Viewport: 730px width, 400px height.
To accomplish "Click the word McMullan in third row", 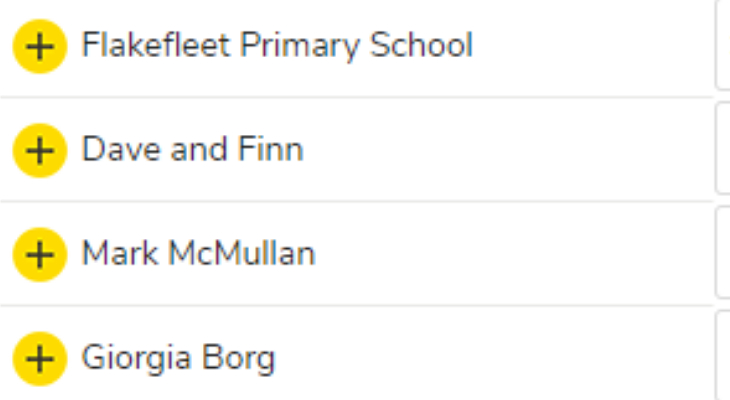I will pos(242,253).
